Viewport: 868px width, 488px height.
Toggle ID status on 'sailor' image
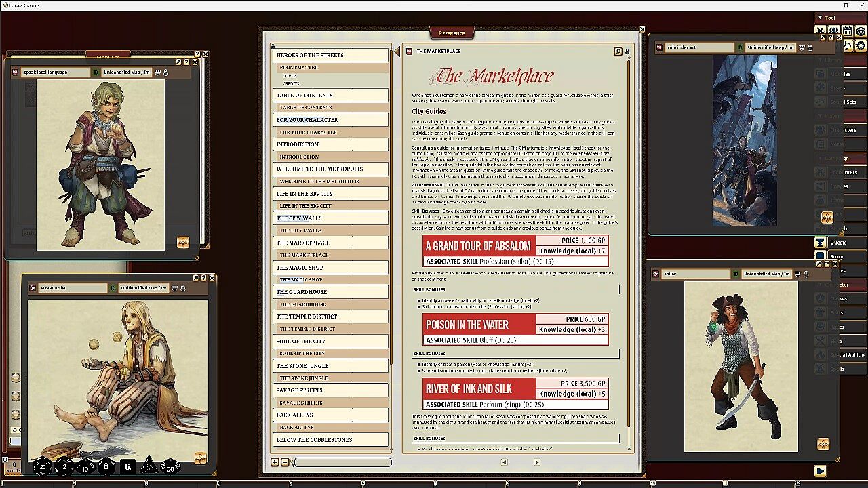(x=736, y=274)
